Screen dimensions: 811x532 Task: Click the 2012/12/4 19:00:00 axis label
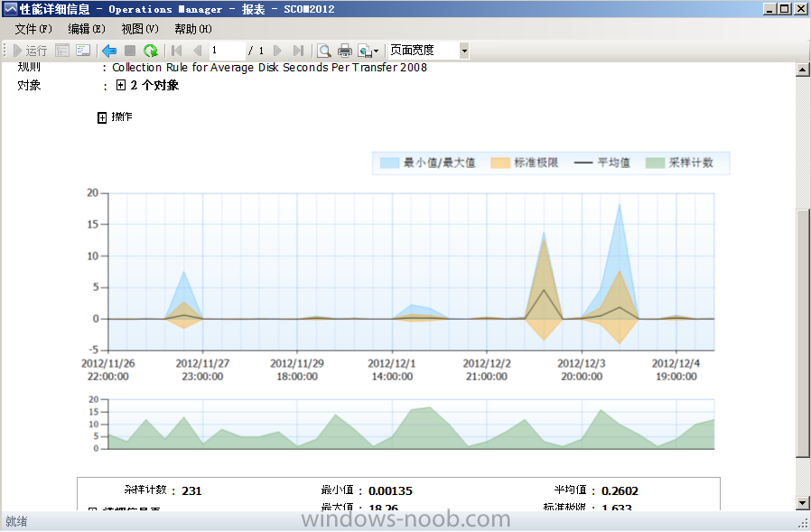click(676, 370)
